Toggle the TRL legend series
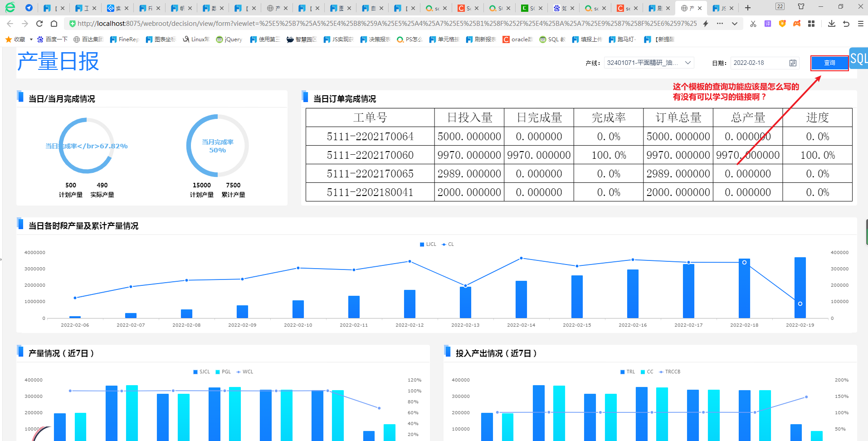The width and height of the screenshot is (868, 441). point(628,372)
